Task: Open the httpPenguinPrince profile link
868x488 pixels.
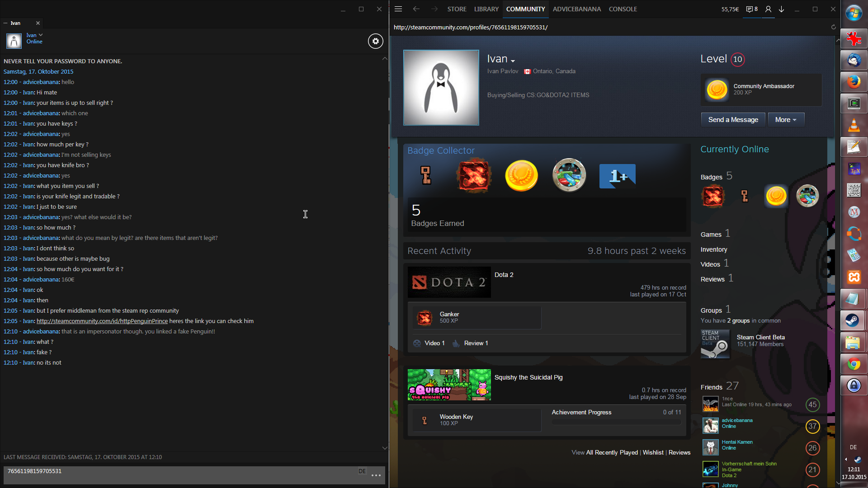Action: (x=102, y=321)
